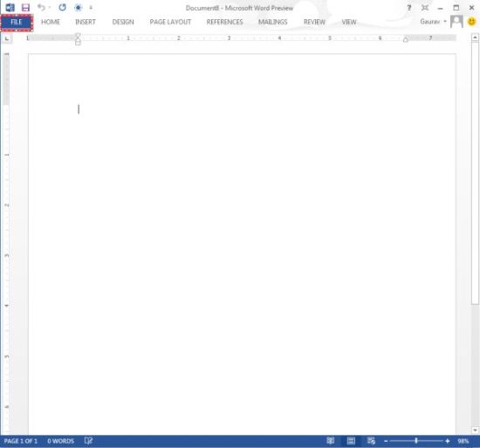Click the zoom out minus button
Image resolution: width=480 pixels, height=448 pixels.
[x=386, y=441]
